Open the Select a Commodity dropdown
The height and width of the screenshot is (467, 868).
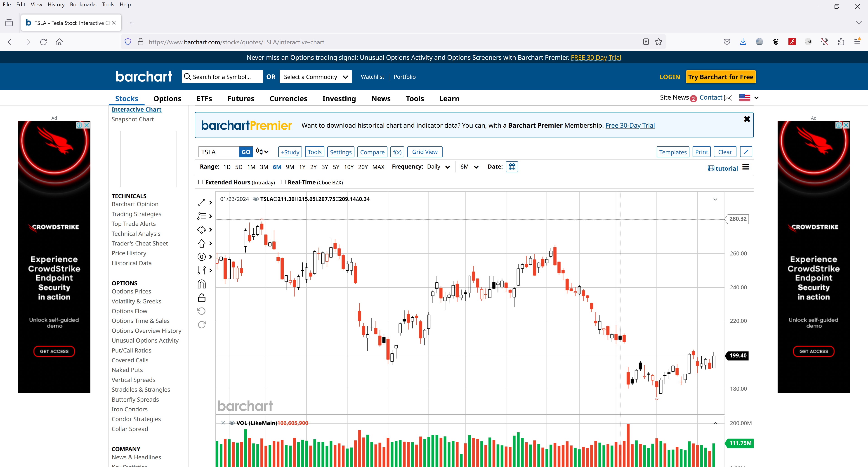tap(316, 77)
